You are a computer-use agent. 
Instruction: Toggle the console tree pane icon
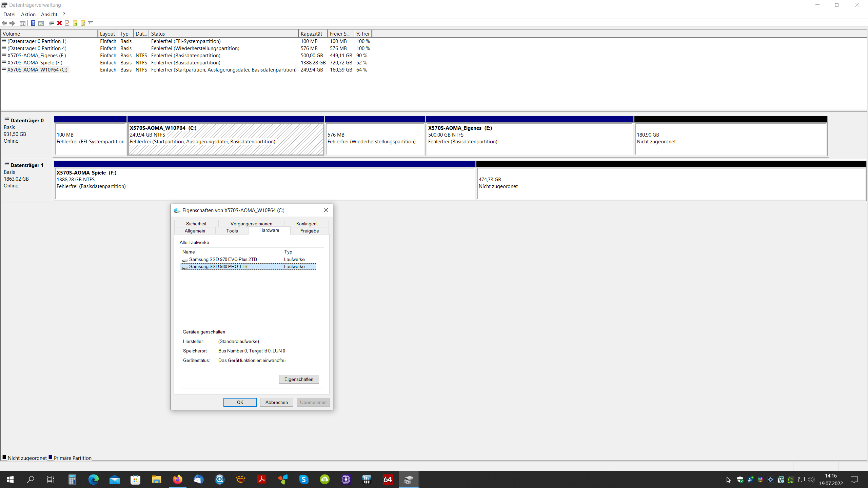tap(23, 23)
